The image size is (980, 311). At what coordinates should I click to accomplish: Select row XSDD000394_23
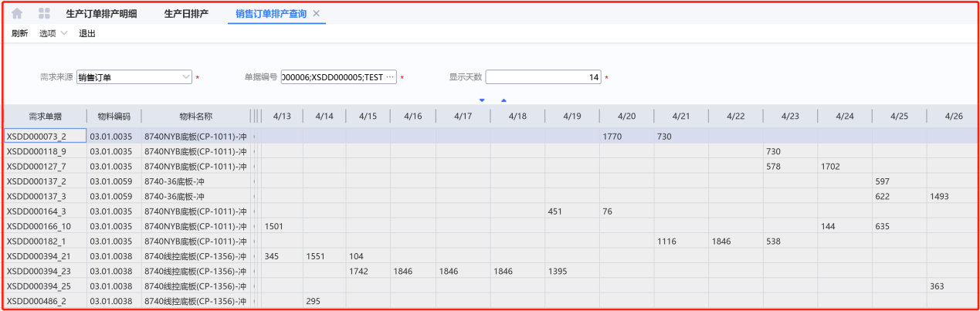coord(491,271)
